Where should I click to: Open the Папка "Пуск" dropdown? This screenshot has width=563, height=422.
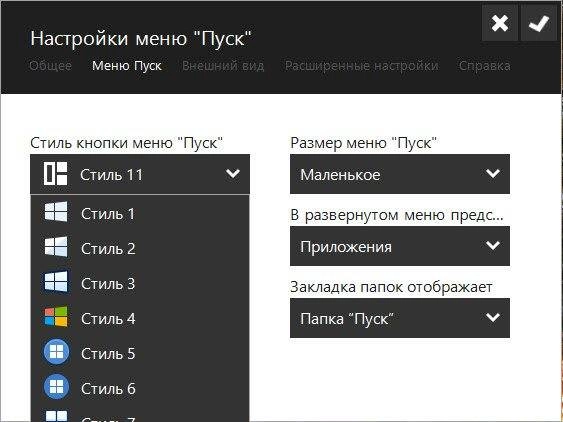click(400, 318)
